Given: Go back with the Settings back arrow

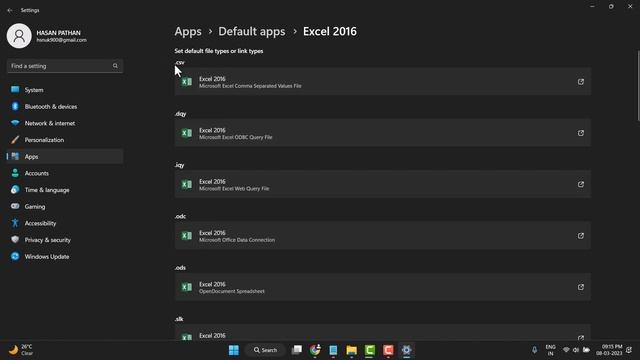Looking at the screenshot, I should pos(10,10).
